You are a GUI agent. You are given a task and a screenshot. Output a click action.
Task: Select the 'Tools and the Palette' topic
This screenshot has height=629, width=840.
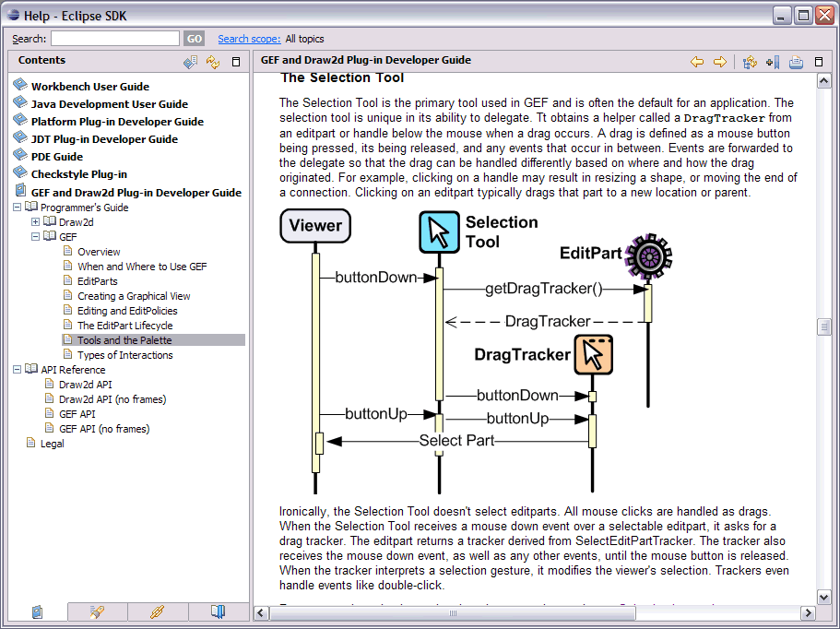[124, 340]
